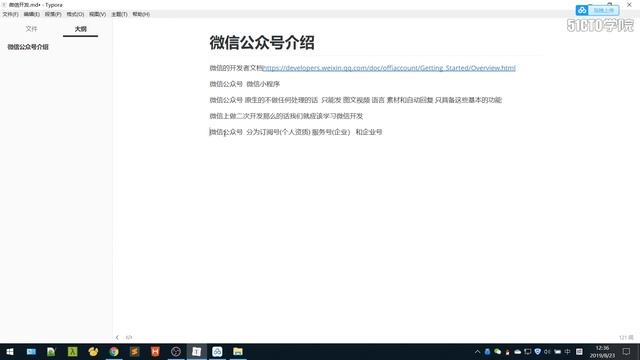Open the dark circular app in taskbar
The width and height of the screenshot is (640, 360).
(x=176, y=351)
